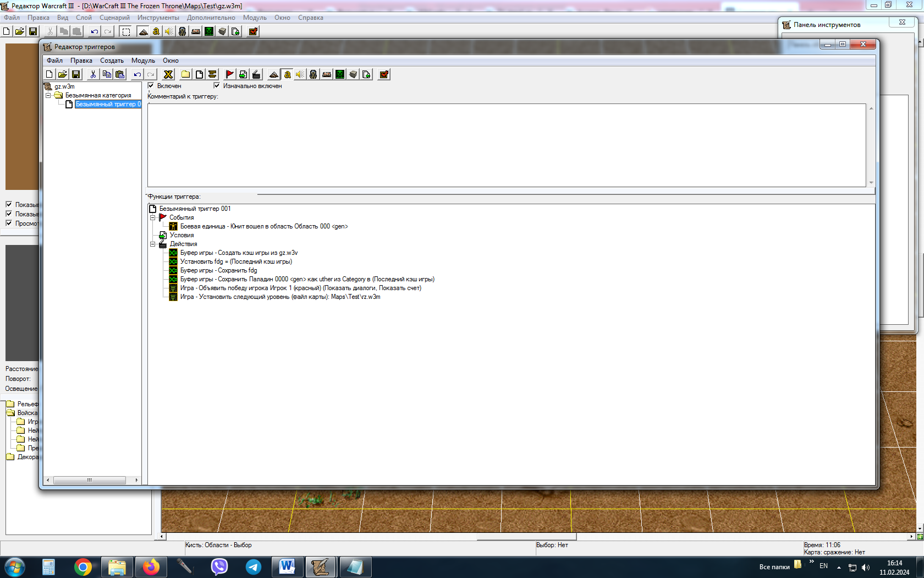Click inside the trigger comment text box
Screen dimensions: 924x578
click(x=507, y=145)
